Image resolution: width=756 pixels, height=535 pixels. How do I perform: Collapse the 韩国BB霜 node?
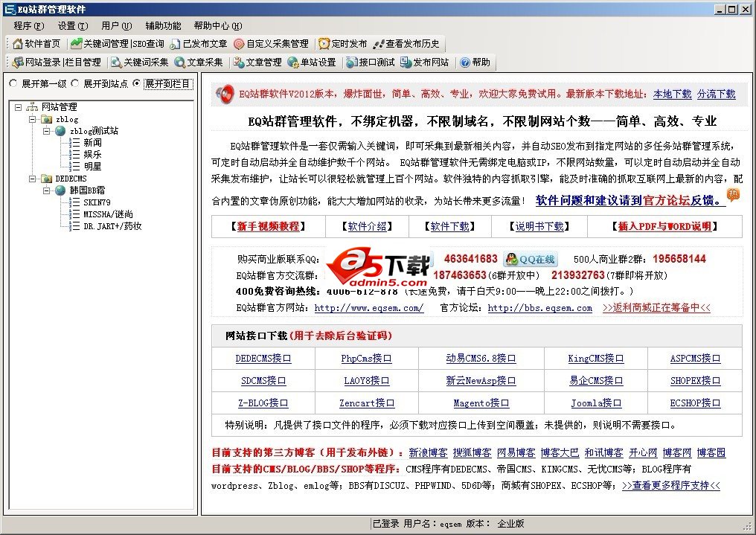click(47, 190)
